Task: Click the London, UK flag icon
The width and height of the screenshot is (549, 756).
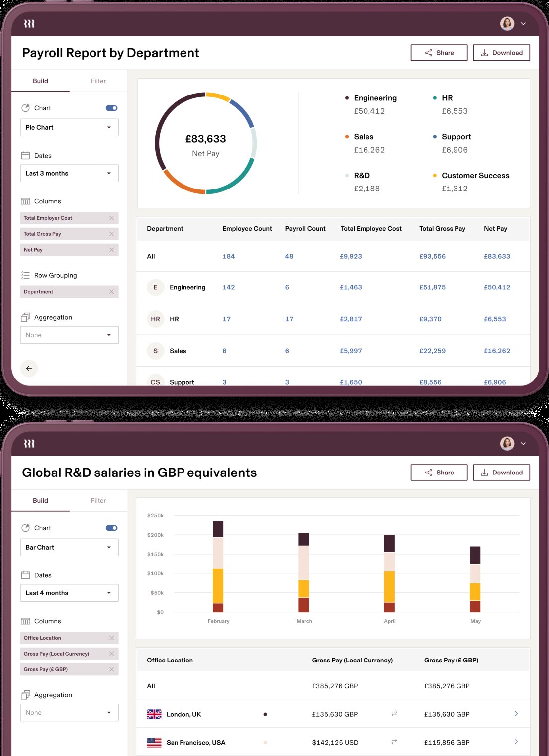Action: point(154,714)
